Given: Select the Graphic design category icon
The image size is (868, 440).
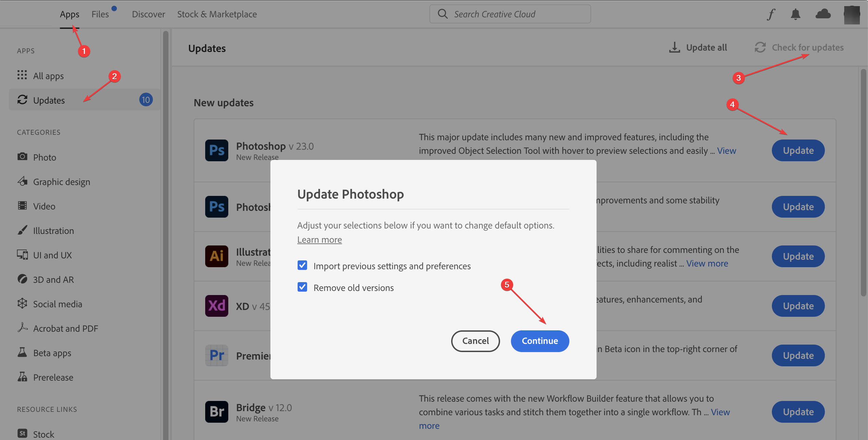Looking at the screenshot, I should pyautogui.click(x=22, y=181).
